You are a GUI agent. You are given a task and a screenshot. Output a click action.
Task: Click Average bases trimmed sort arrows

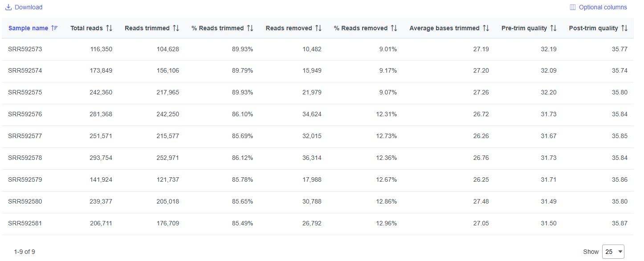point(486,28)
